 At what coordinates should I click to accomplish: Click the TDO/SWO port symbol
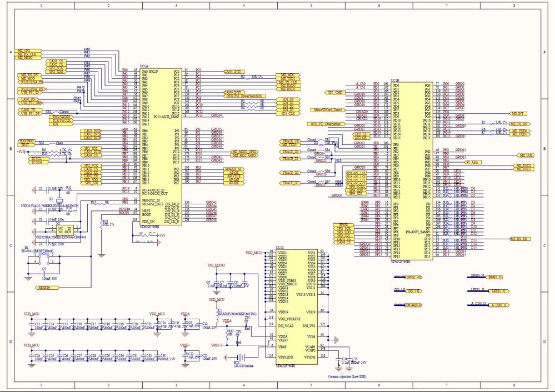pos(27,141)
